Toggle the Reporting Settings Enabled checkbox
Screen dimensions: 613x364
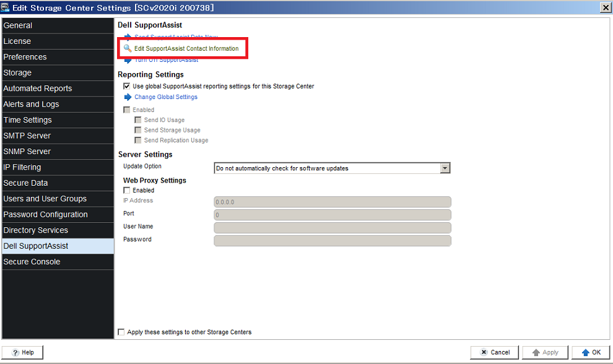(x=127, y=110)
